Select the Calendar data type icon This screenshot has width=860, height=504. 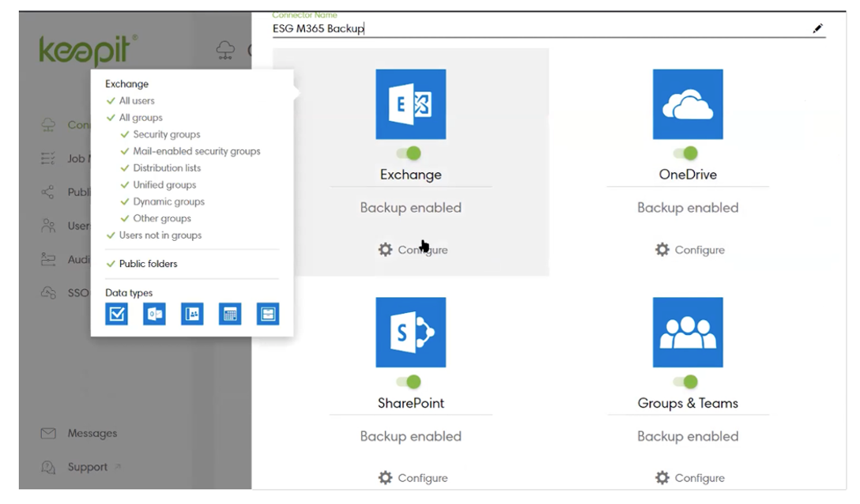pos(230,314)
